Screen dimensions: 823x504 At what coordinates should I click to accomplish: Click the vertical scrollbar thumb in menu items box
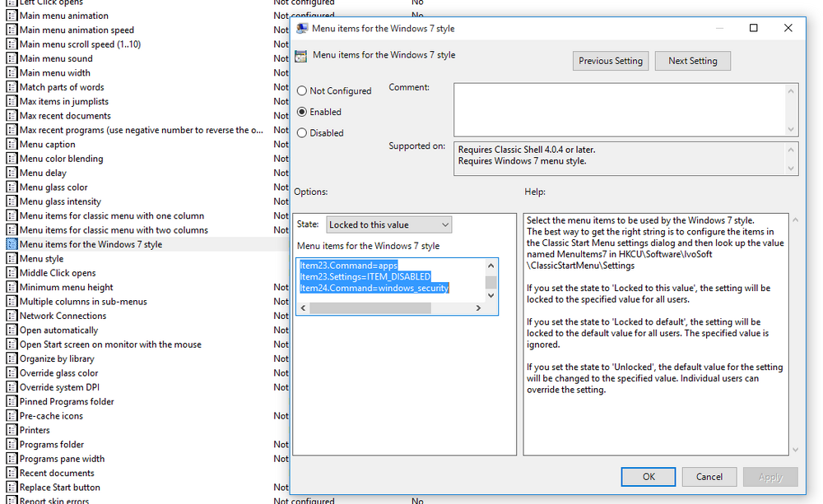tap(491, 283)
